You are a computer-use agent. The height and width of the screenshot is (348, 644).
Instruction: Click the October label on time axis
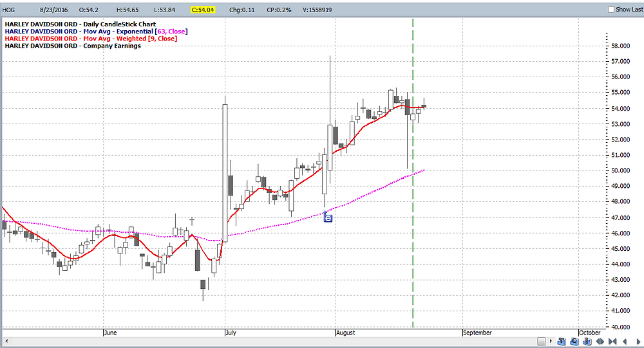click(x=590, y=333)
